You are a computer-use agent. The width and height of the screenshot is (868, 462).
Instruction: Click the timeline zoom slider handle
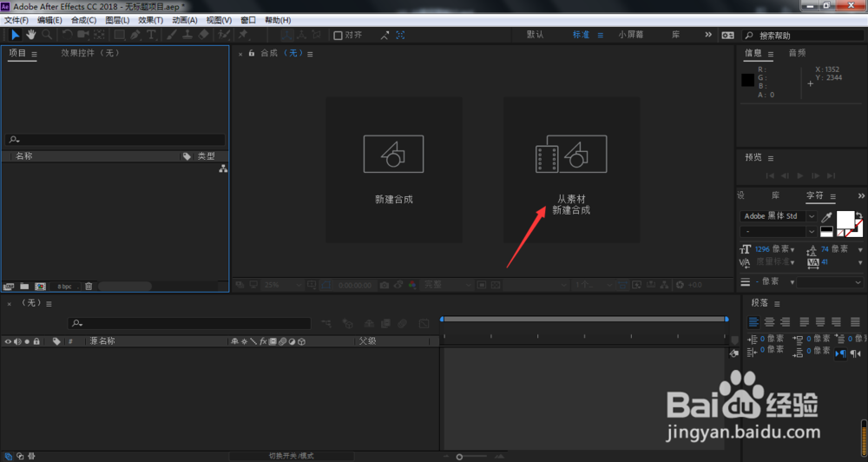click(x=459, y=457)
